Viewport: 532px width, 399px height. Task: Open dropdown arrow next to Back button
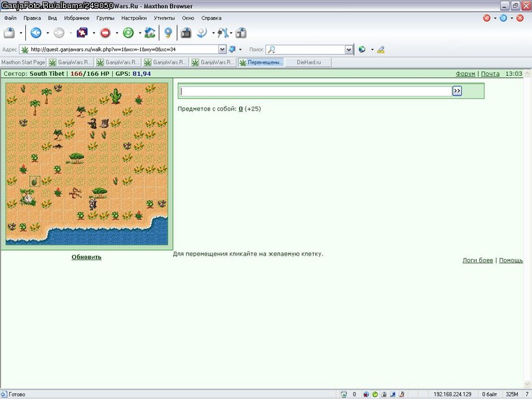[x=47, y=33]
